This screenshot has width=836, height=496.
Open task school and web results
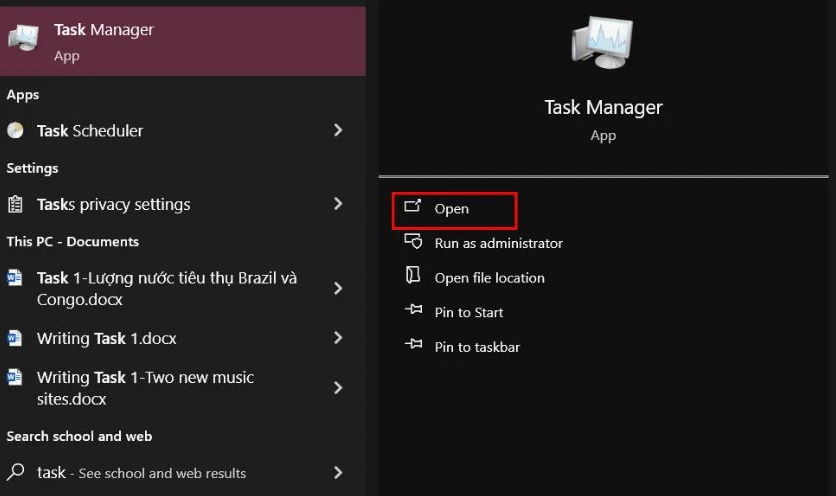183,473
